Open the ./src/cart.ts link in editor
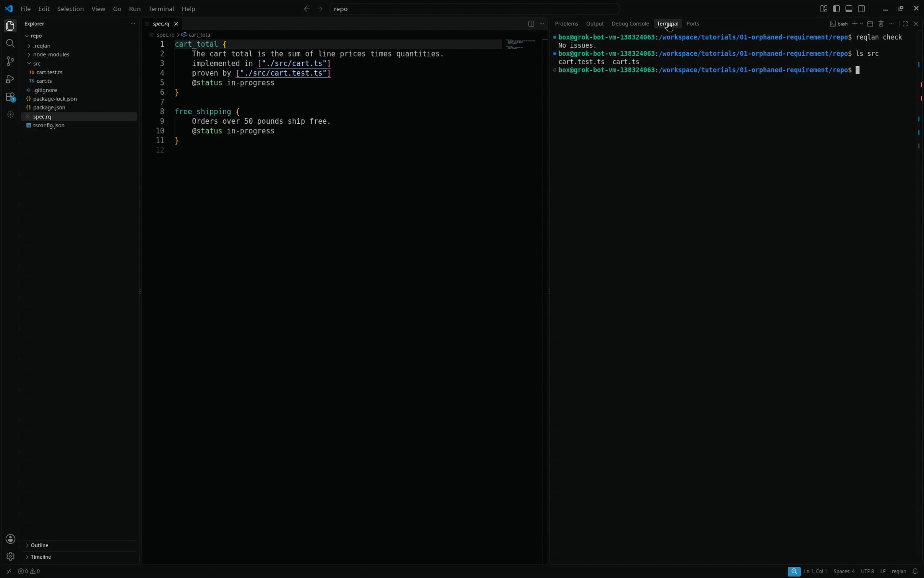924x578 pixels. [x=294, y=64]
